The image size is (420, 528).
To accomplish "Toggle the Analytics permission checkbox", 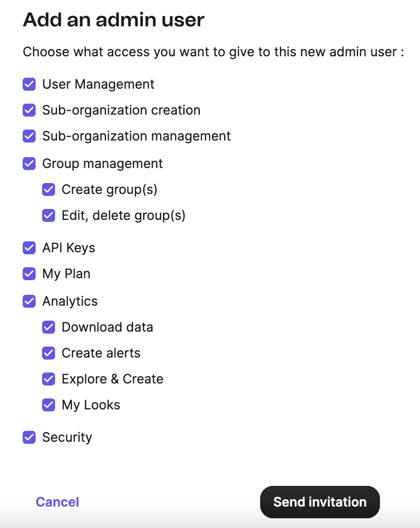I will 29,301.
